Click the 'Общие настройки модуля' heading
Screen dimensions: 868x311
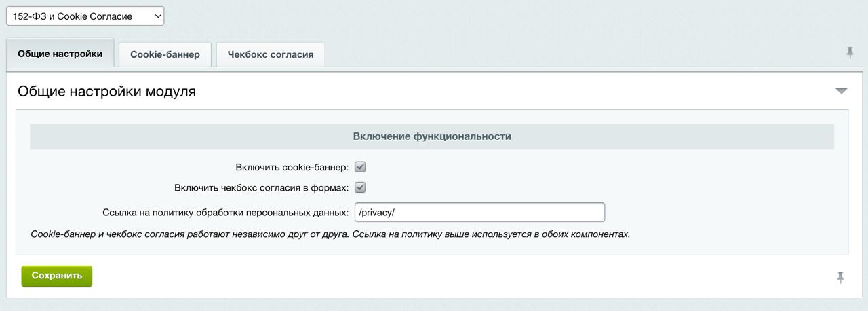click(106, 91)
